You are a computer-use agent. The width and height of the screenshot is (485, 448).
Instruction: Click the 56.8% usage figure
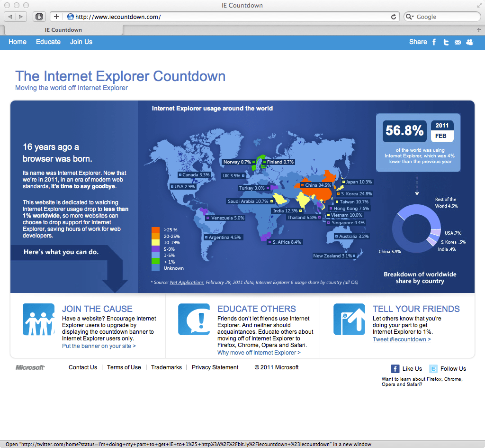(x=404, y=131)
